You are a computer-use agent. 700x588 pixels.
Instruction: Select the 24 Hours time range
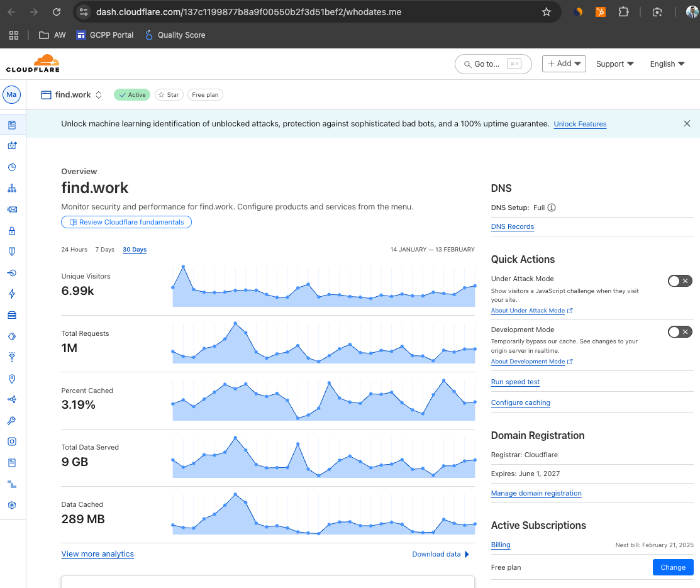click(74, 250)
